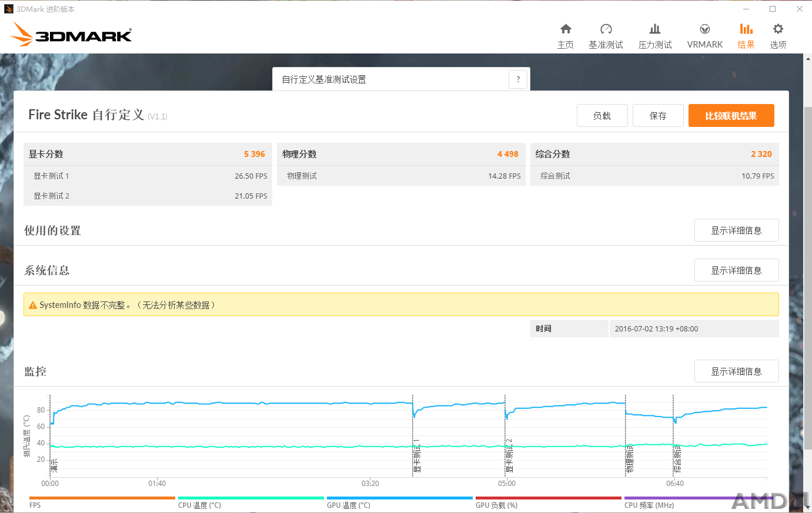Image resolution: width=812 pixels, height=513 pixels.
Task: Show details for 使用的设置 section
Action: [x=737, y=230]
